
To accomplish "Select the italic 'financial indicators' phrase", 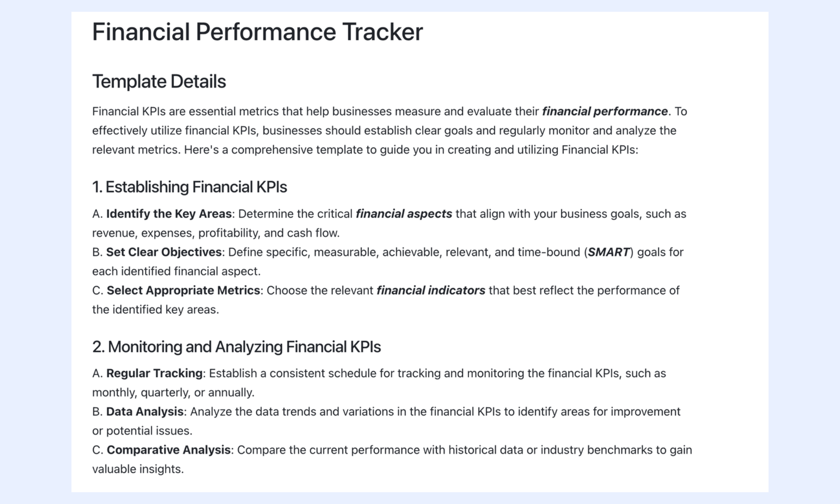I will pos(431,290).
